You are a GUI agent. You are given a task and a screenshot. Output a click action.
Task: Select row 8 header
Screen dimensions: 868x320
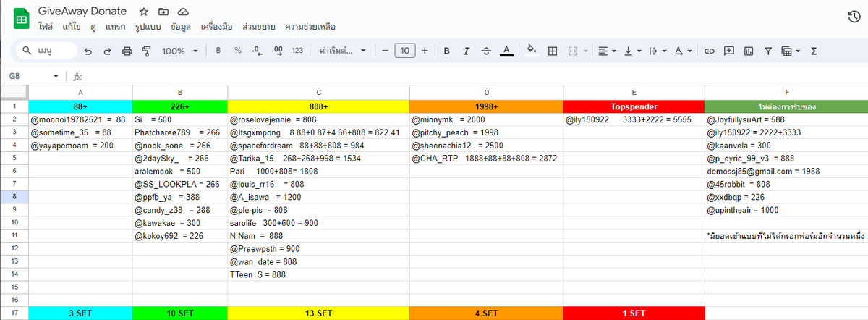[x=14, y=196]
